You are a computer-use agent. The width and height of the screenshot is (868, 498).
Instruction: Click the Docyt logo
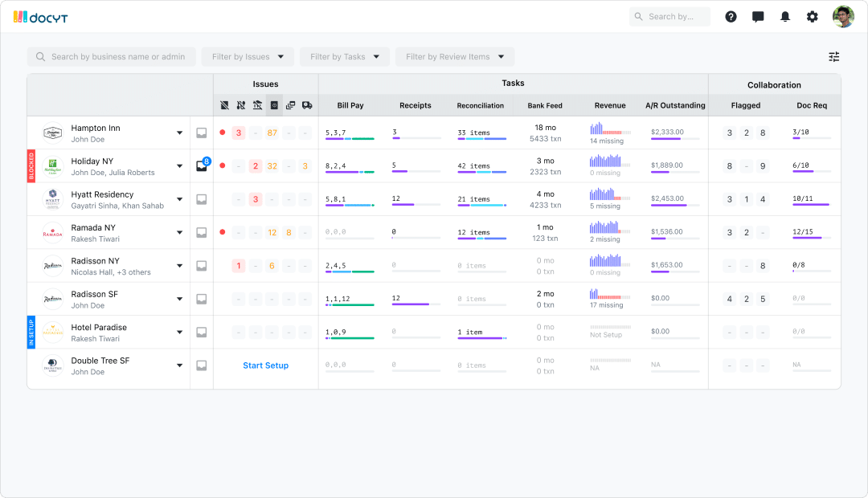[x=40, y=17]
